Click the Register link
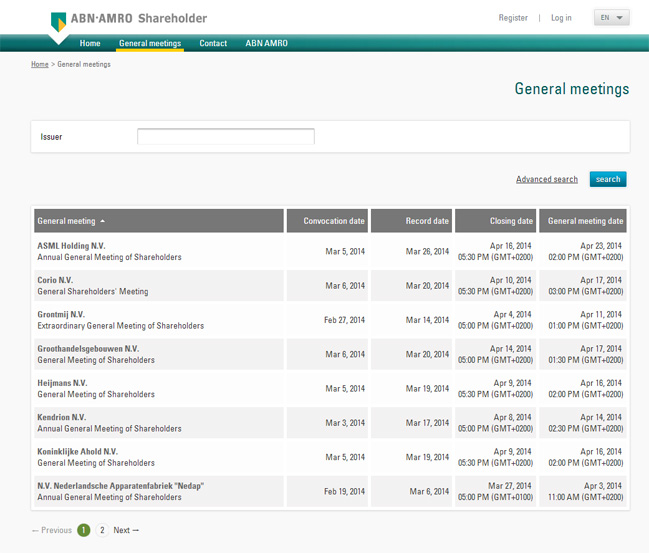The image size is (649, 553). tap(513, 18)
